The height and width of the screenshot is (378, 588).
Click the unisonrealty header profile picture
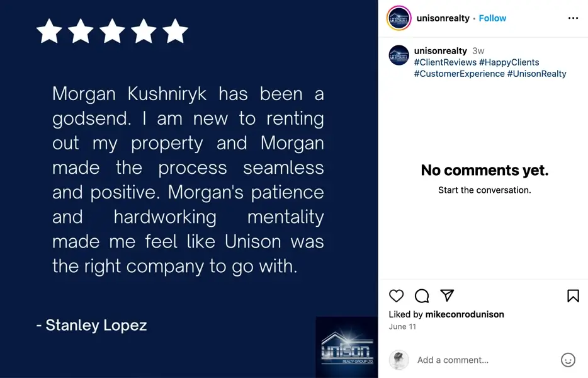click(399, 18)
